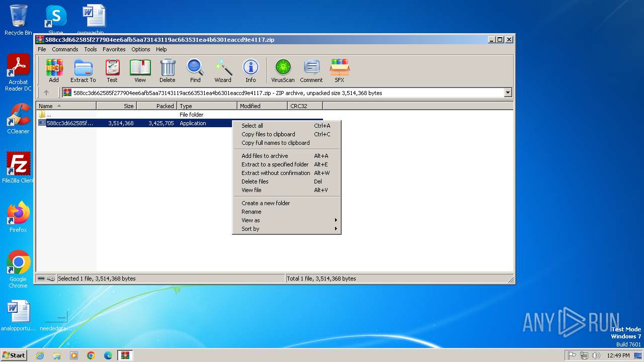Open the analopportu... Word document on desktop
The image size is (644, 362).
tap(18, 316)
